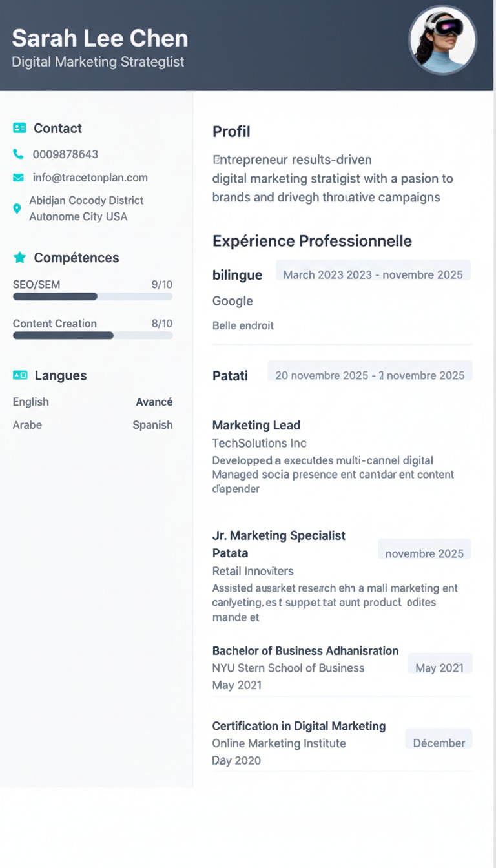Click the Décember date badge
This screenshot has height=868, width=496.
click(439, 742)
